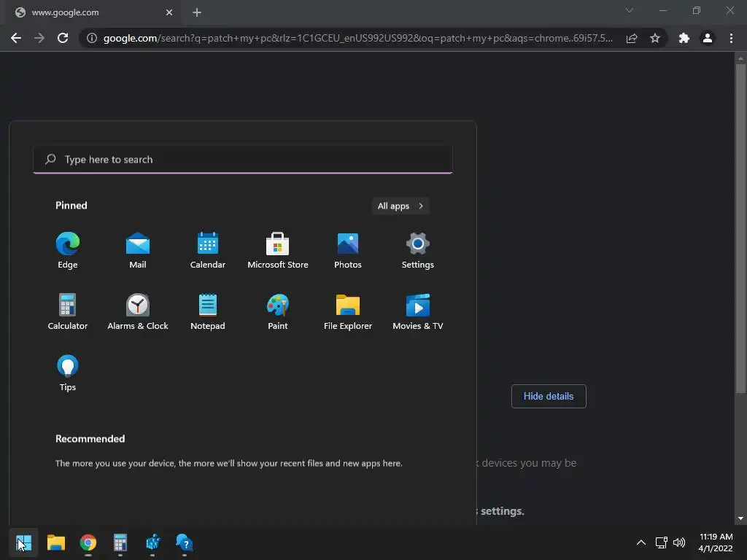
Task: Open the pinned Calculator app
Action: [68, 312]
